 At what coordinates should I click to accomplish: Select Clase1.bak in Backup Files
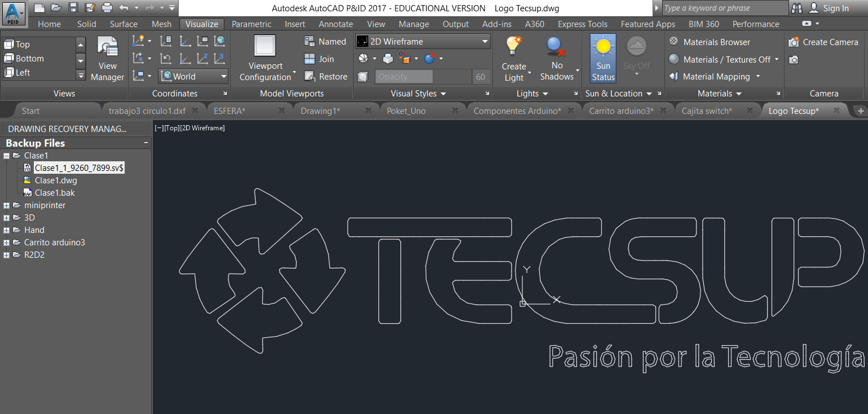click(x=55, y=193)
